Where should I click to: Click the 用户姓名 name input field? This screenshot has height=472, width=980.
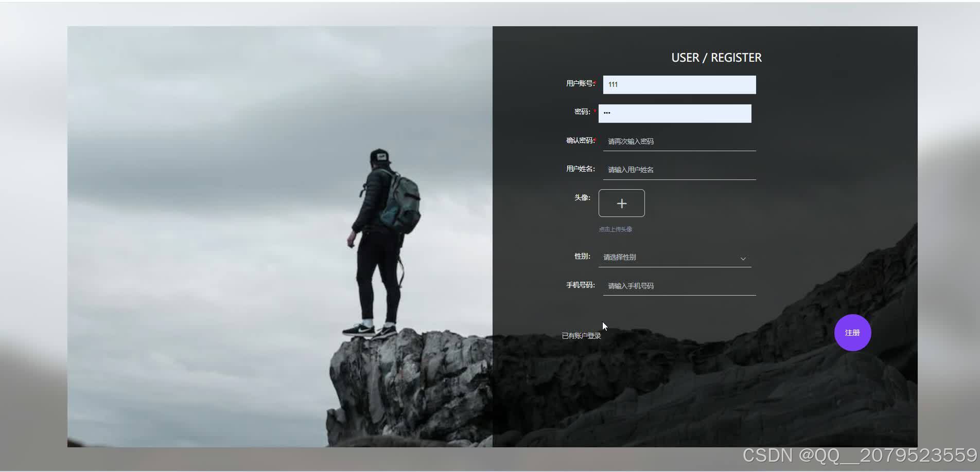679,170
